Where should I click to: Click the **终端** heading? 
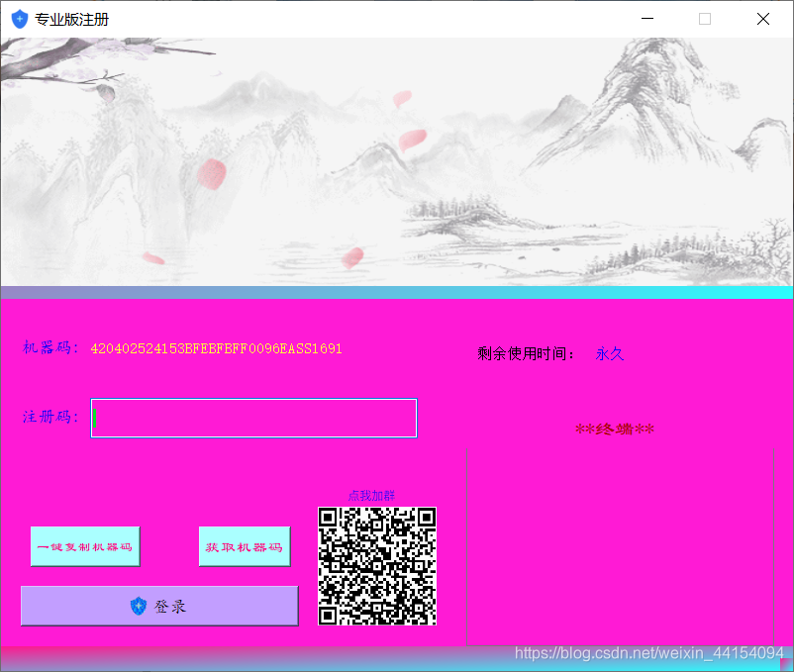pos(615,430)
